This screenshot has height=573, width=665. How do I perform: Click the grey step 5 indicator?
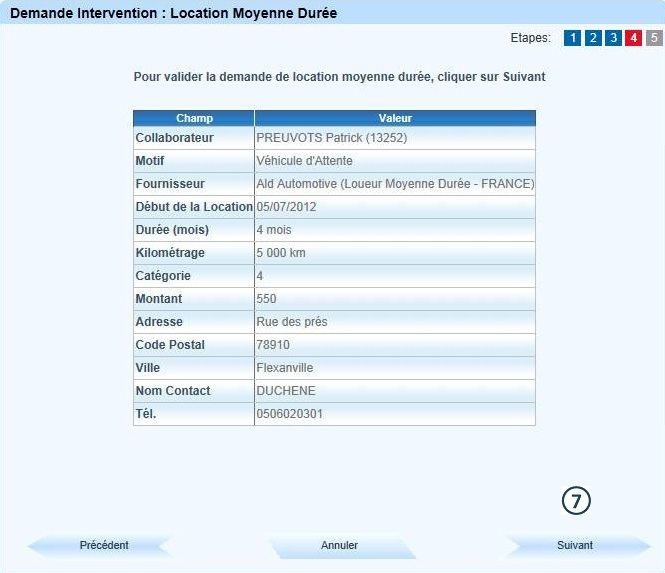[x=654, y=38]
